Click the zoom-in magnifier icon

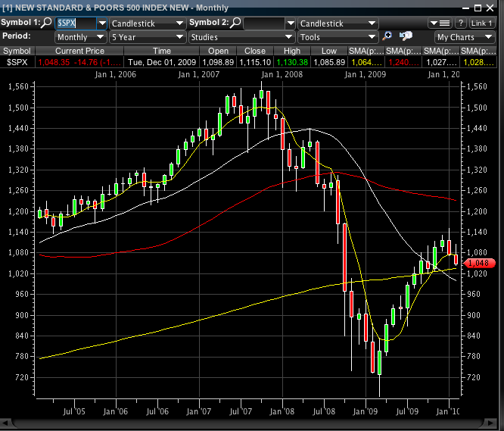(388, 36)
